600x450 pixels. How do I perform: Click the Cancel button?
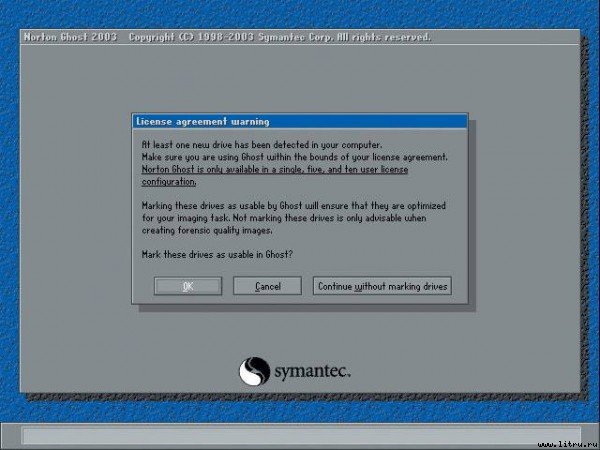(x=267, y=286)
